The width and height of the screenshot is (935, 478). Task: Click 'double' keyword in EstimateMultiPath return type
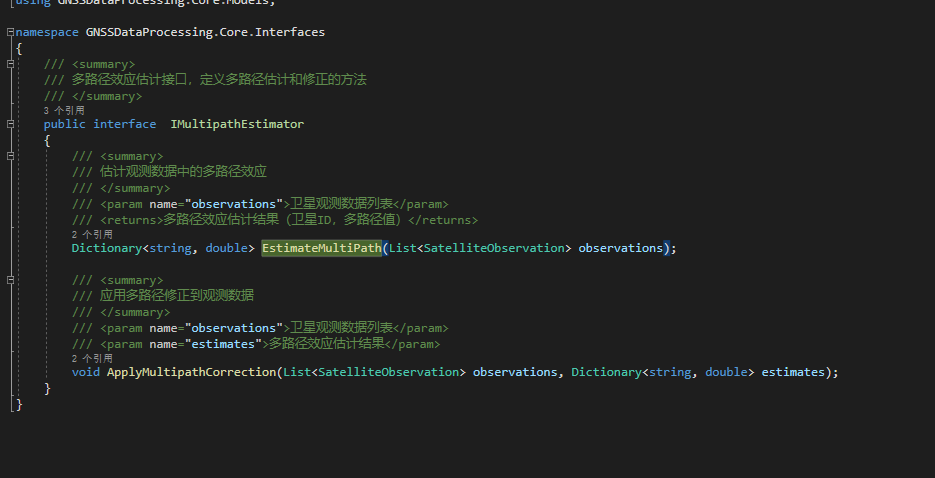click(227, 248)
